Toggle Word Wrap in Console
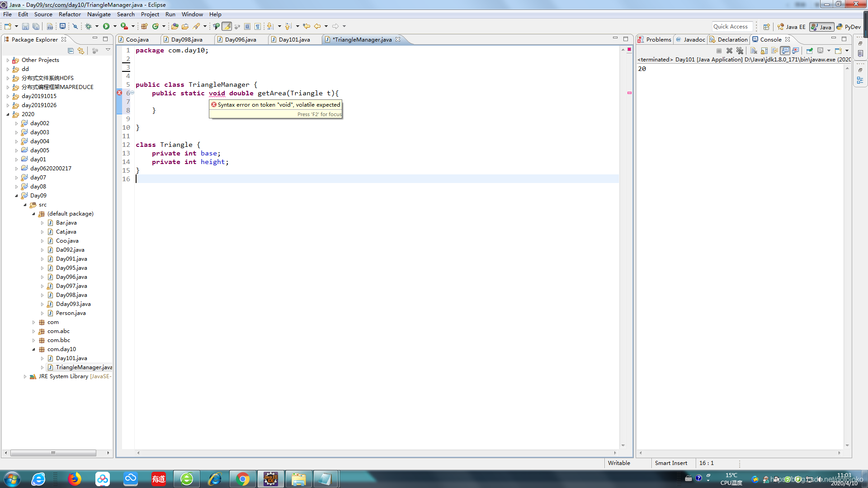The width and height of the screenshot is (868, 488). 774,51
